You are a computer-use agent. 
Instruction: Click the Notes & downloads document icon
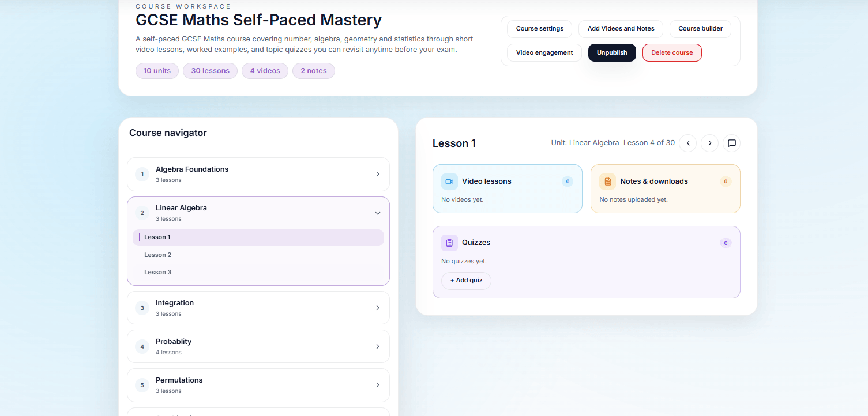click(607, 181)
